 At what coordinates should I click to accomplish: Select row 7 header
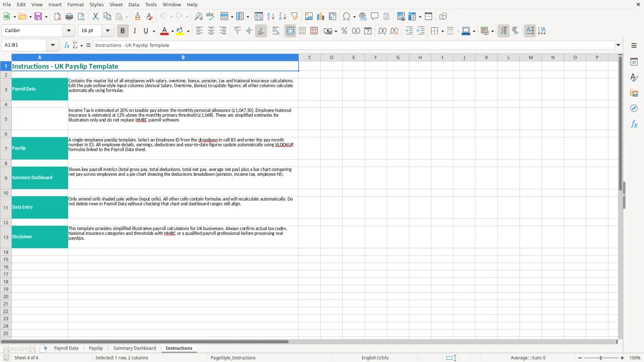click(6, 148)
